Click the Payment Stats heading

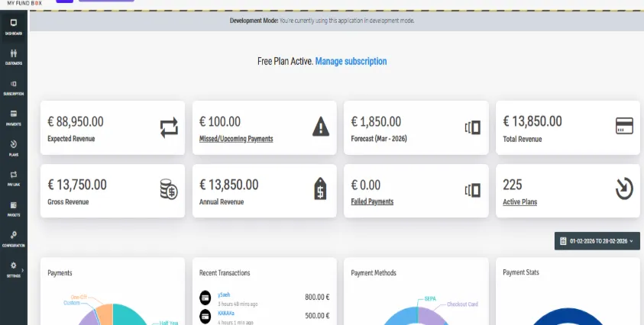521,272
